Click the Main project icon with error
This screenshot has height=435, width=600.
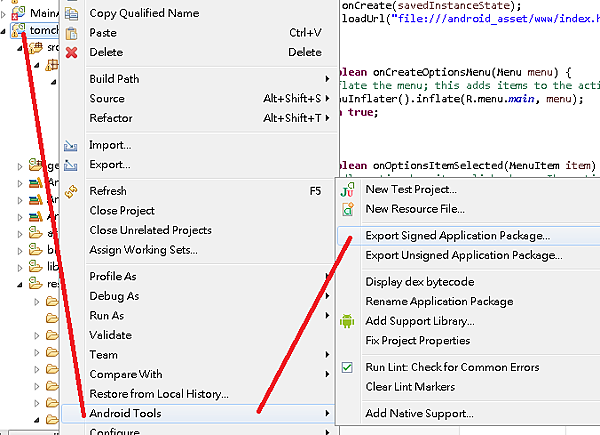18,13
